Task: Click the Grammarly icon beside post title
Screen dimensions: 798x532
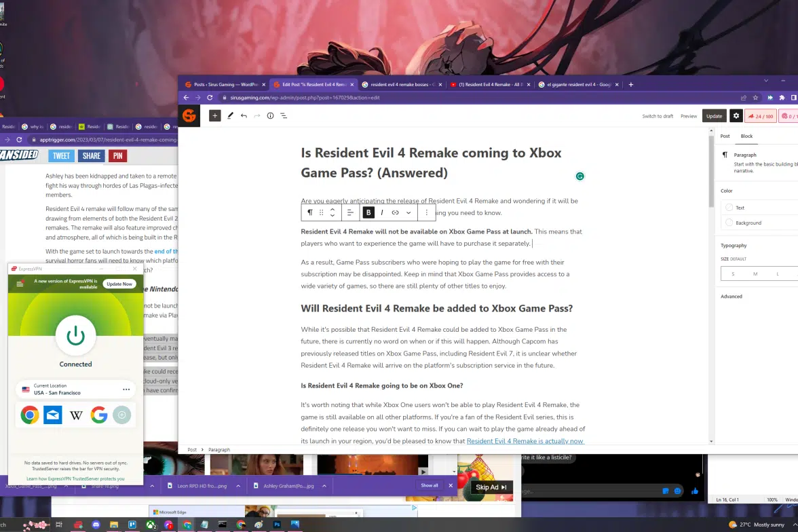Action: pyautogui.click(x=579, y=176)
